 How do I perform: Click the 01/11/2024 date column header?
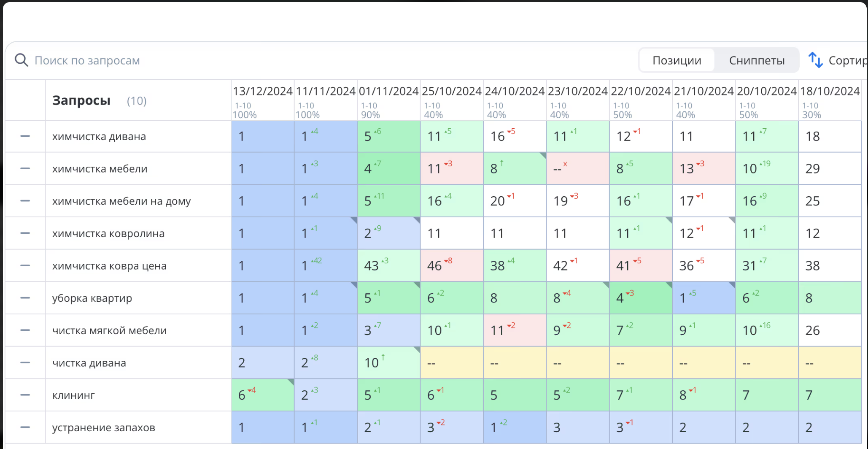388,91
